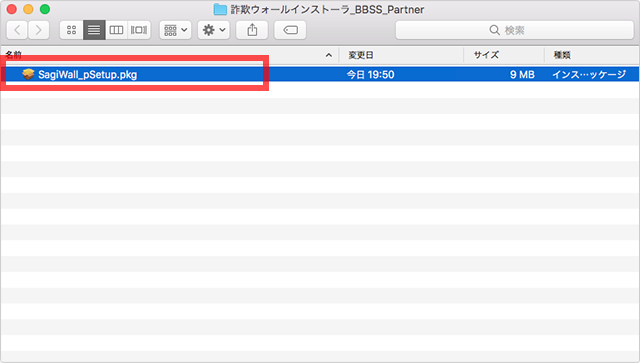
Task: Open the item arrangement dropdown
Action: click(x=176, y=30)
